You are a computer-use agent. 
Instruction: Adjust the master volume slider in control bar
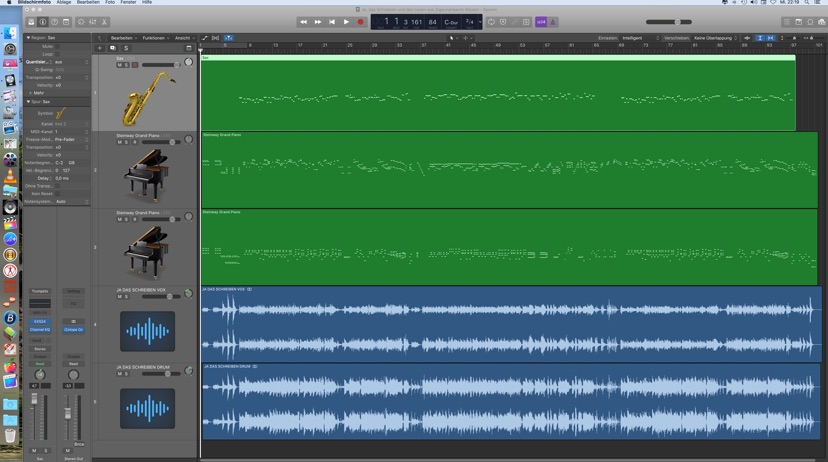(669, 22)
